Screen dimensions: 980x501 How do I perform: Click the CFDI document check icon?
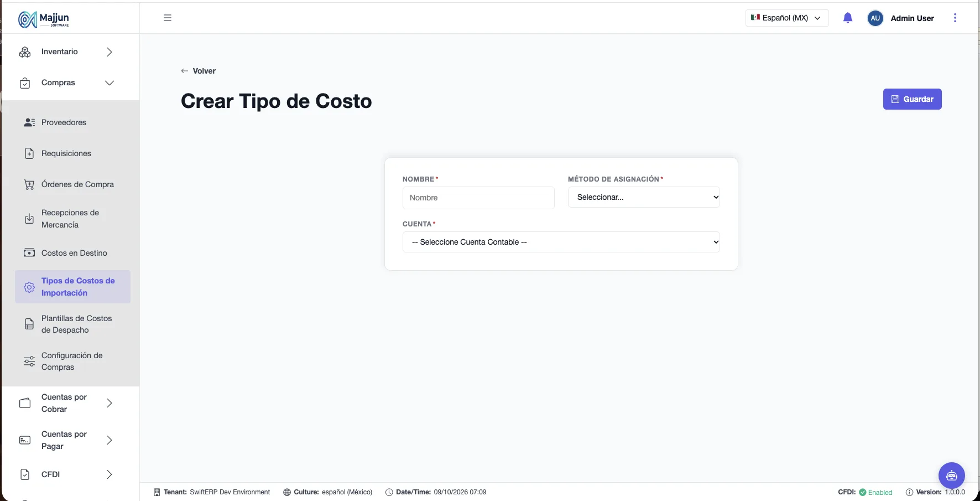[x=25, y=474]
